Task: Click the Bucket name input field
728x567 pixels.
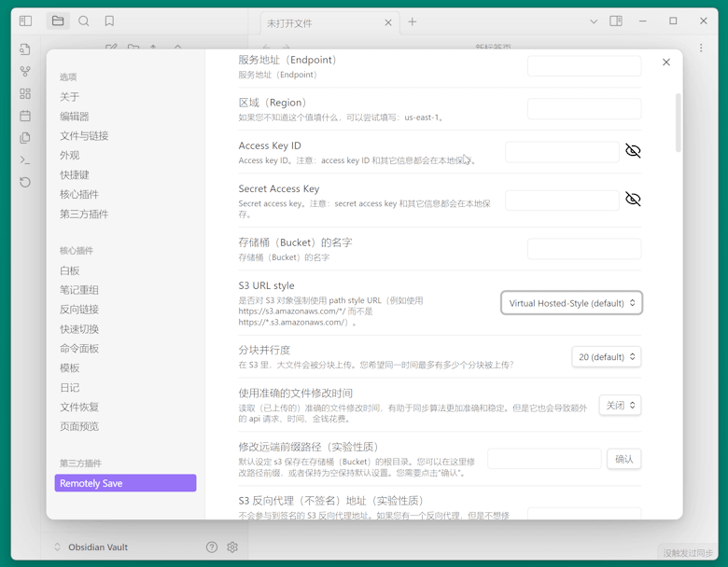Action: pos(584,249)
